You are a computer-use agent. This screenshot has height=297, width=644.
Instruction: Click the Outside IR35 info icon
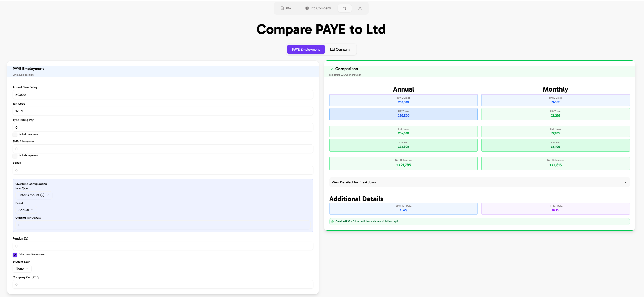tap(332, 222)
